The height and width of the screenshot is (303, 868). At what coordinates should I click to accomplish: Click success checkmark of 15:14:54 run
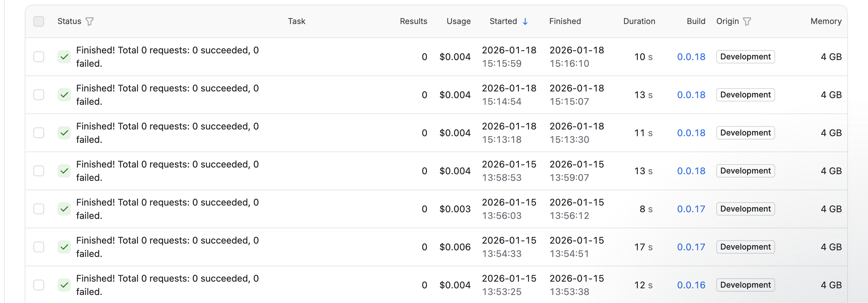64,95
